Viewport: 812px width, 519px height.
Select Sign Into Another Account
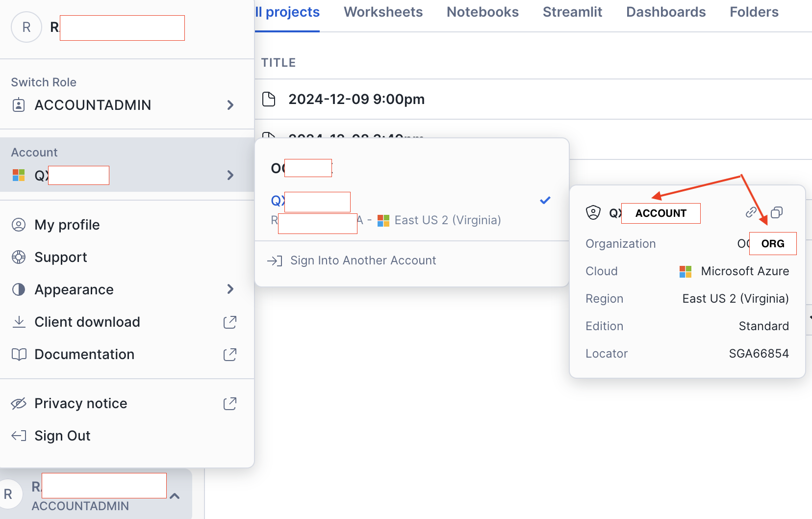(x=363, y=260)
